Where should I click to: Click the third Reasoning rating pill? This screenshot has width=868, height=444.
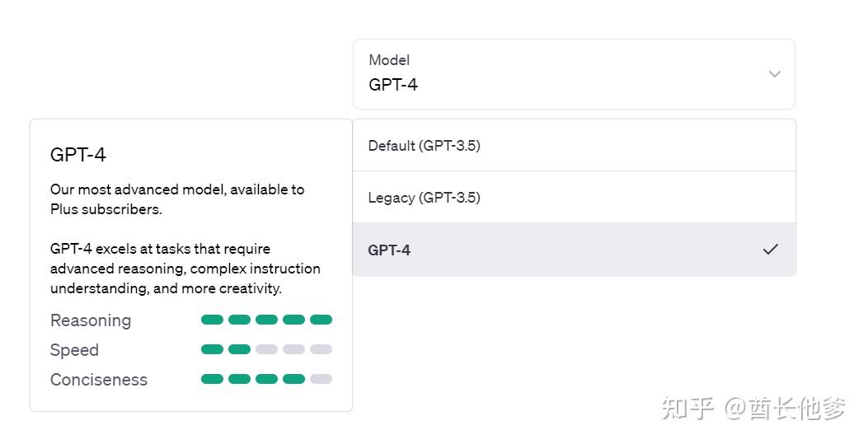(266, 320)
